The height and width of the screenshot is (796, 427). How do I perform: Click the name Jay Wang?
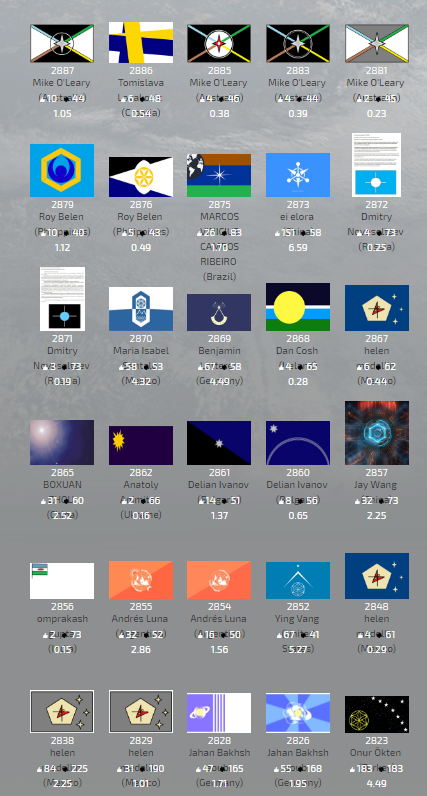[x=377, y=485]
